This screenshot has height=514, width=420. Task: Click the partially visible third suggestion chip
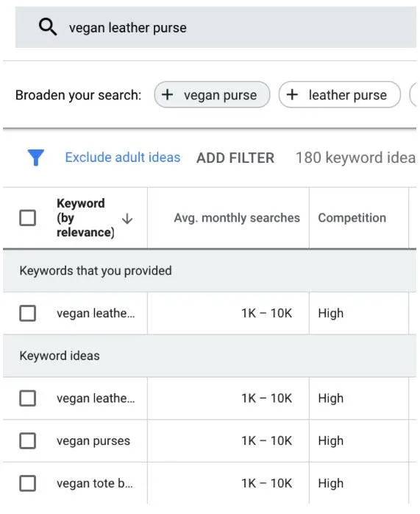(x=413, y=95)
